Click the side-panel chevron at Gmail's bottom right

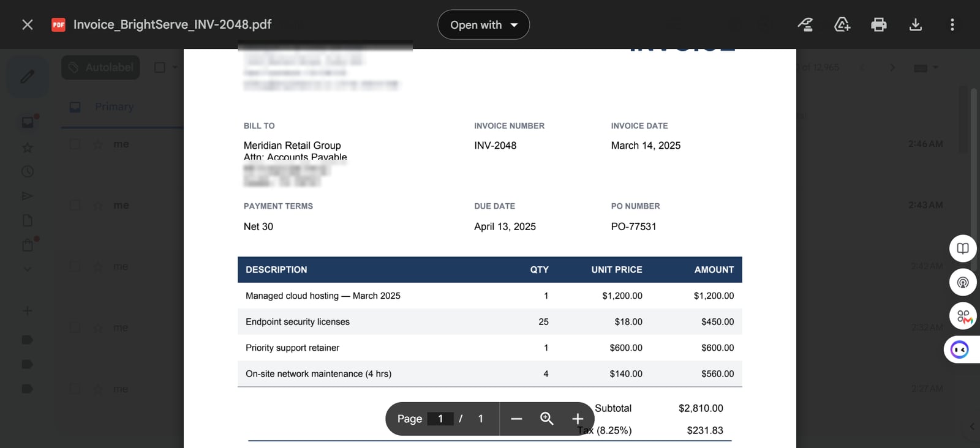pos(972,427)
